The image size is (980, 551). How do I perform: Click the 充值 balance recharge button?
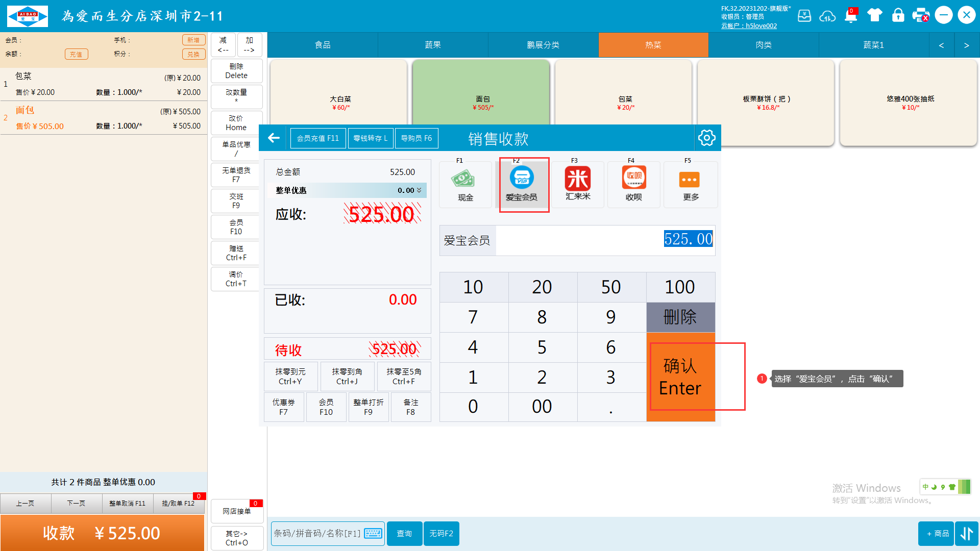(76, 54)
